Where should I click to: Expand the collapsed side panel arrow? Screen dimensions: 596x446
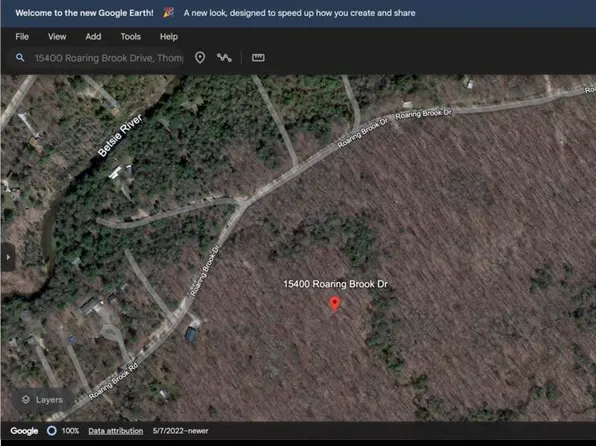(8, 257)
